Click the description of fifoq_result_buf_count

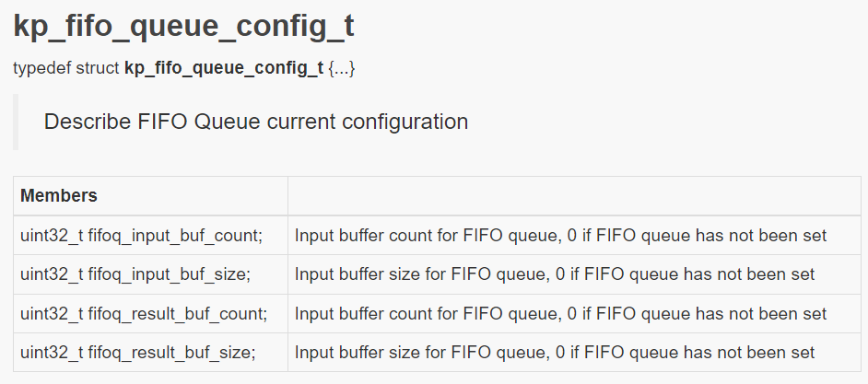[x=560, y=314]
